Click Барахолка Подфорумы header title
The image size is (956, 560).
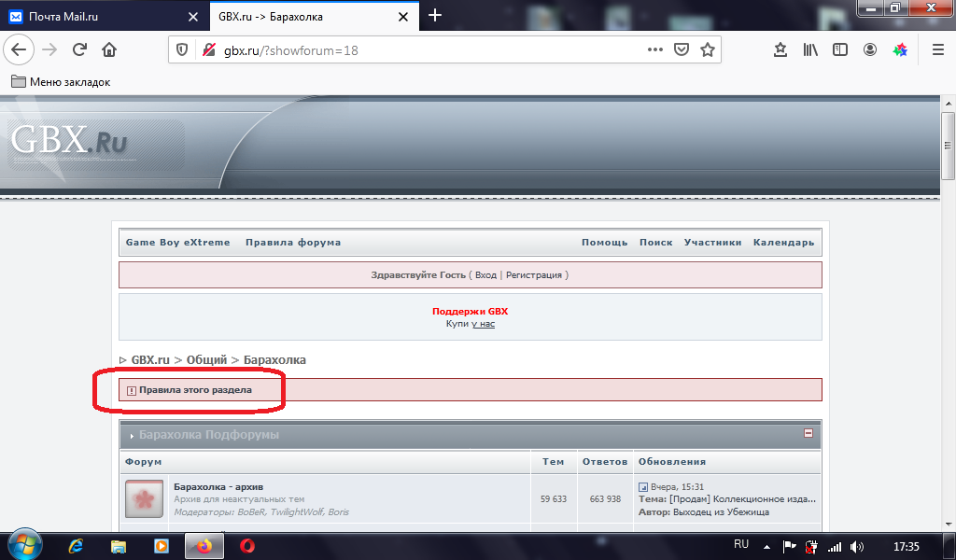pos(209,435)
